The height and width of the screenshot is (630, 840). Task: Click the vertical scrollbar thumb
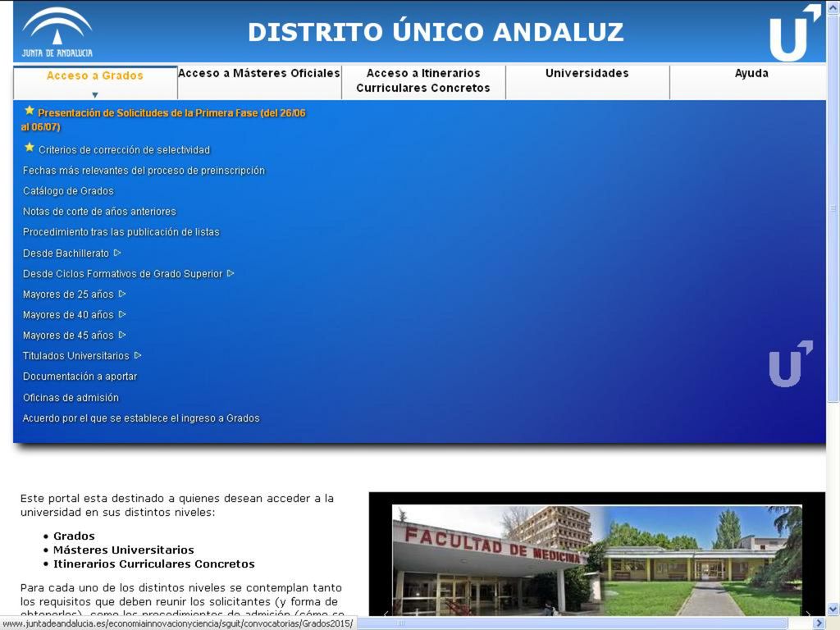coord(833,209)
